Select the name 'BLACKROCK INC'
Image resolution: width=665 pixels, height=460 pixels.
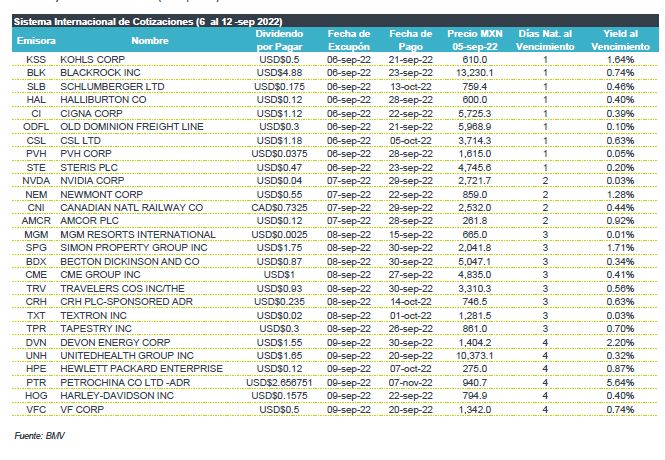100,73
